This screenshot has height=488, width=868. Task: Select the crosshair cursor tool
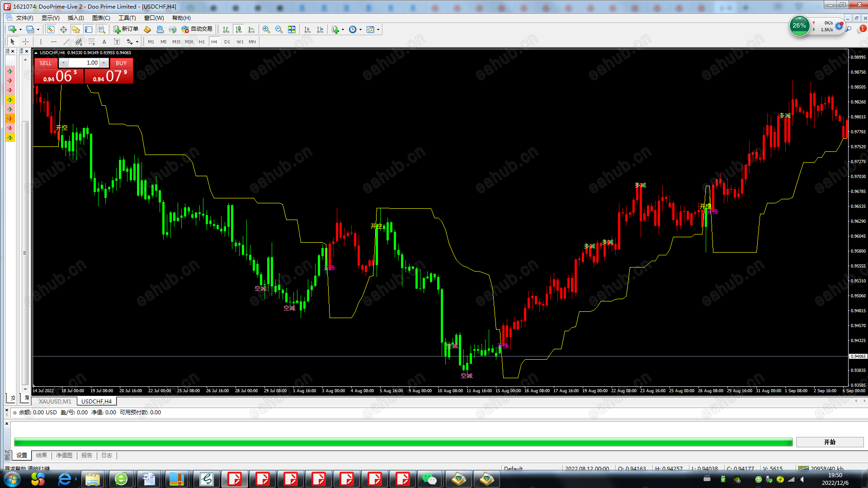(x=26, y=42)
